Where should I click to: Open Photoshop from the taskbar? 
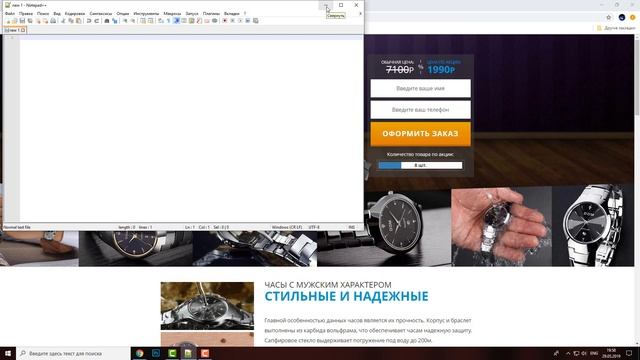pyautogui.click(x=156, y=353)
